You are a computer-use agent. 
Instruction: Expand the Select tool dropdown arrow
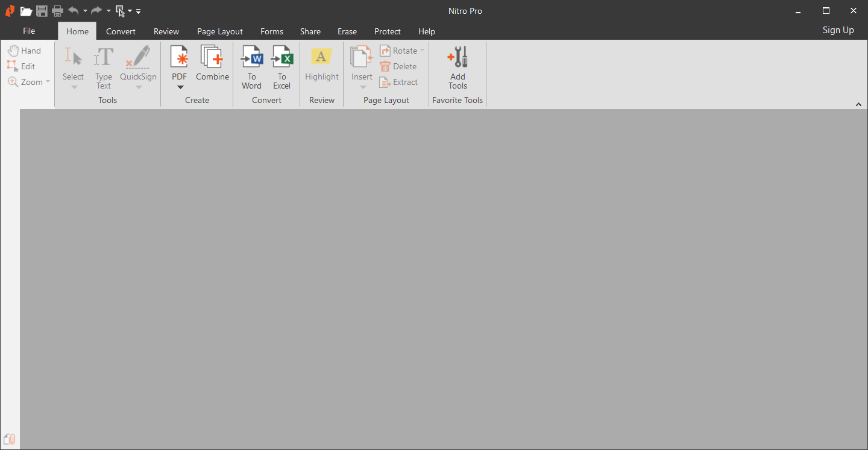pyautogui.click(x=74, y=87)
